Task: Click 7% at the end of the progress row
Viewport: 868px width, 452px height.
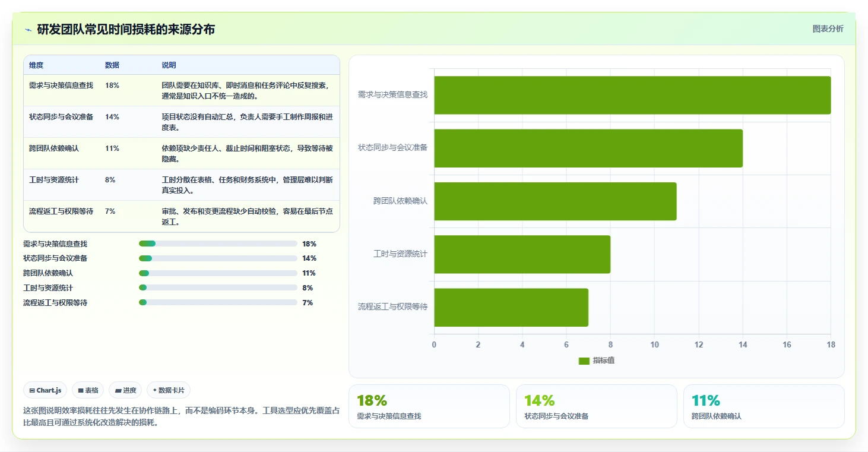Action: 308,303
